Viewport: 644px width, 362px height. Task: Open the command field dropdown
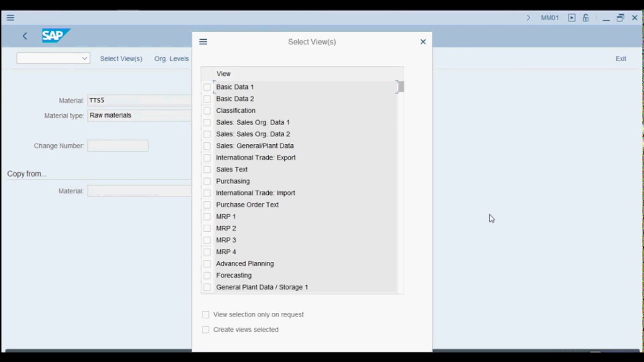coord(85,58)
